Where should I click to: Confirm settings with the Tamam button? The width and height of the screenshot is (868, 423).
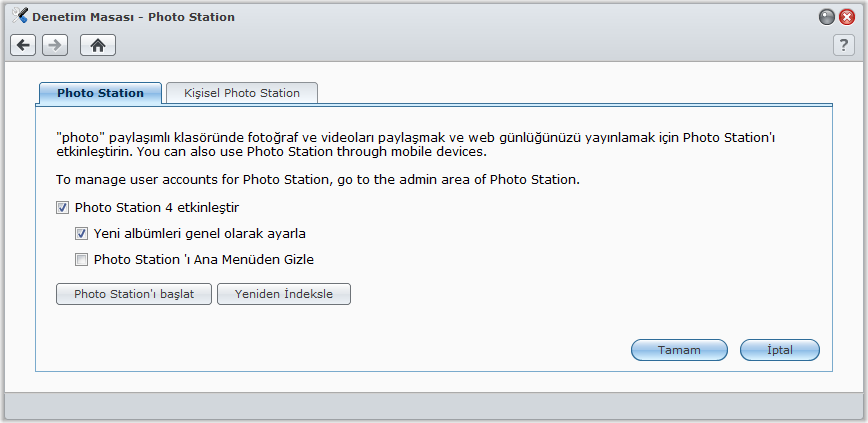click(x=678, y=350)
